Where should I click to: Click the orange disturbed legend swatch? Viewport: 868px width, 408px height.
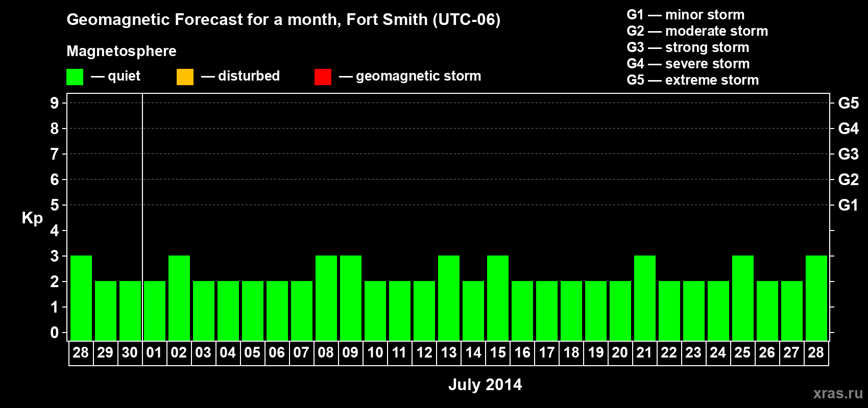coord(185,77)
